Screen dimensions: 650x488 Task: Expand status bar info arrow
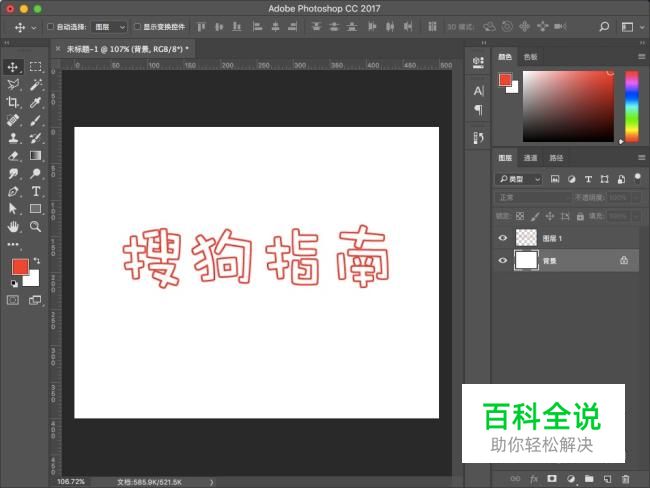click(x=211, y=482)
